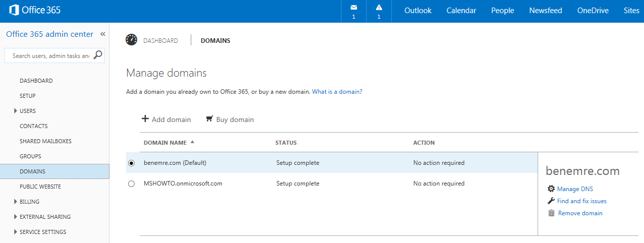
Task: Click the shopping cart Buy domain icon
Action: pos(209,119)
